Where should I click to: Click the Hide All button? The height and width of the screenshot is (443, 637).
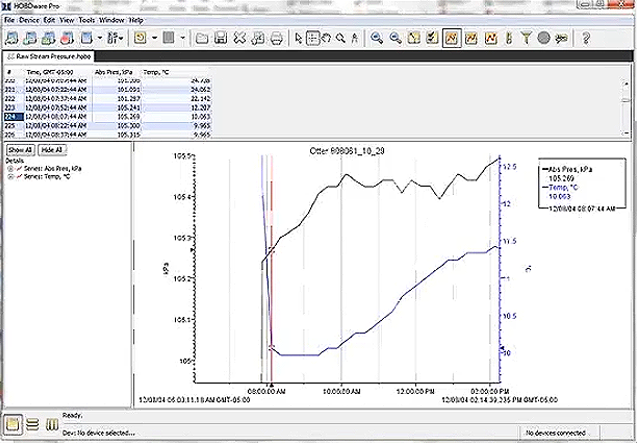coord(52,149)
